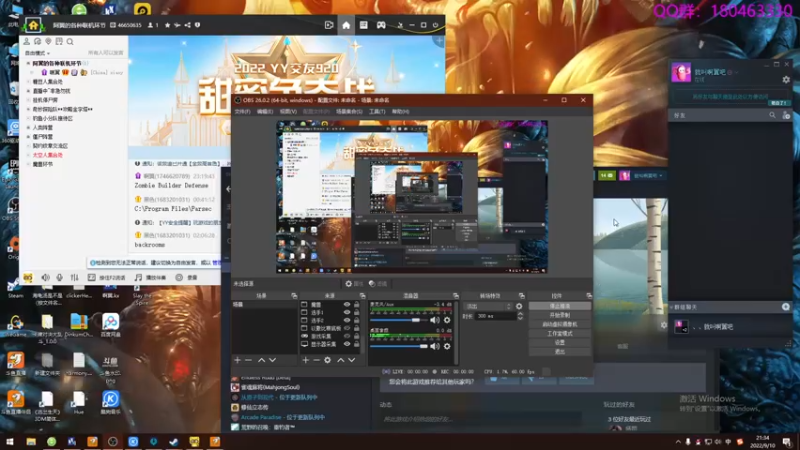The image size is (800, 450).
Task: Click 工作室模式 button in OBS
Action: click(x=560, y=334)
